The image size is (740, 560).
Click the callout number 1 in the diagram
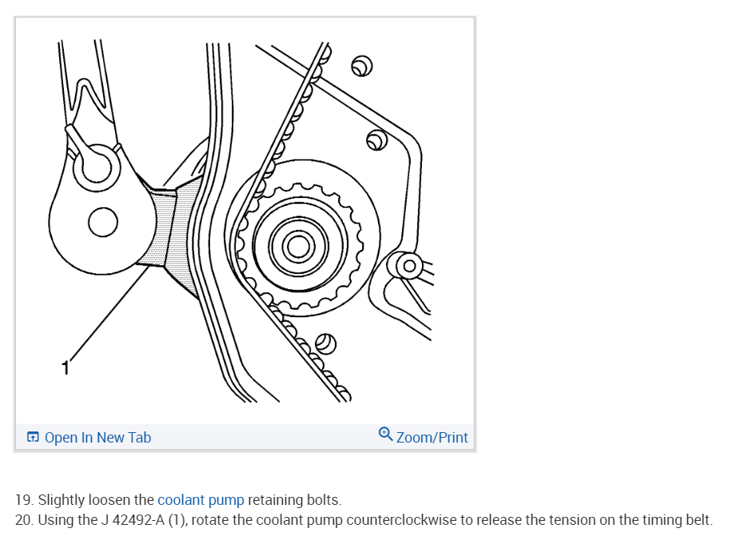66,367
